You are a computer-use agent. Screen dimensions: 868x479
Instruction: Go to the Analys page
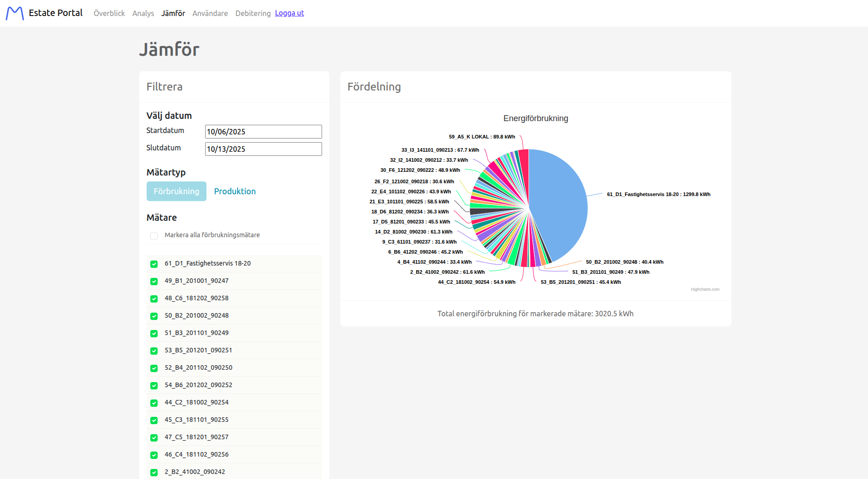[x=143, y=13]
